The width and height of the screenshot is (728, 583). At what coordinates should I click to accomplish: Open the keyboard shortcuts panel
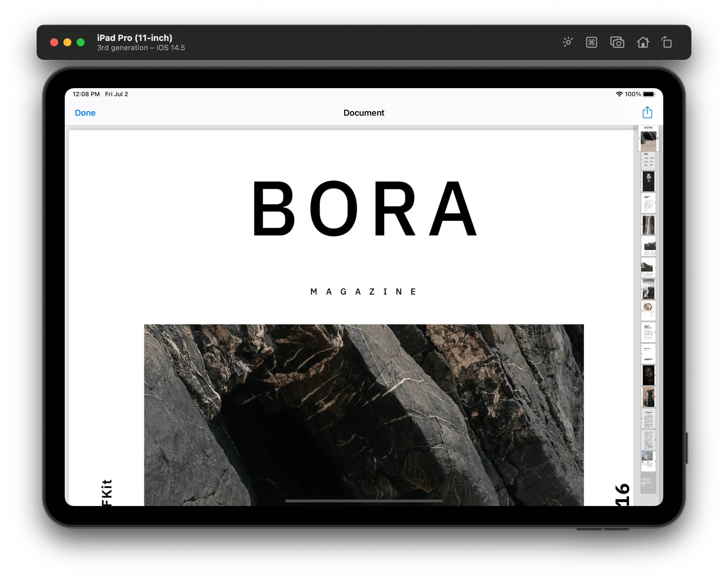pyautogui.click(x=592, y=42)
